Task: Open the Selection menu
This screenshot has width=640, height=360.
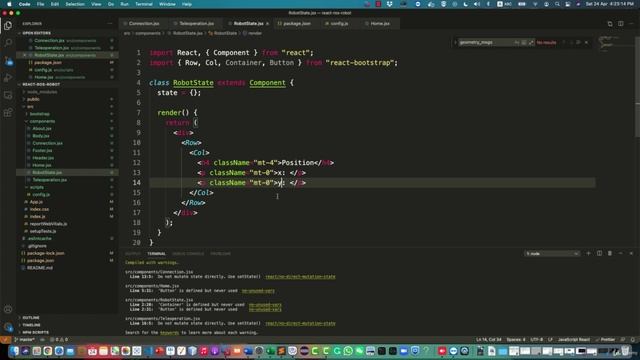Action: [75, 4]
